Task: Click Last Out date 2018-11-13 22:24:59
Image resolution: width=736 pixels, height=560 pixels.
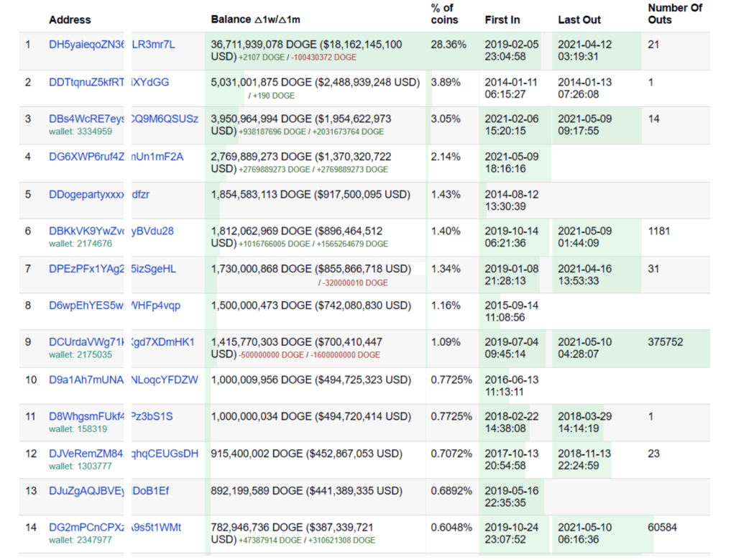Action: (585, 459)
